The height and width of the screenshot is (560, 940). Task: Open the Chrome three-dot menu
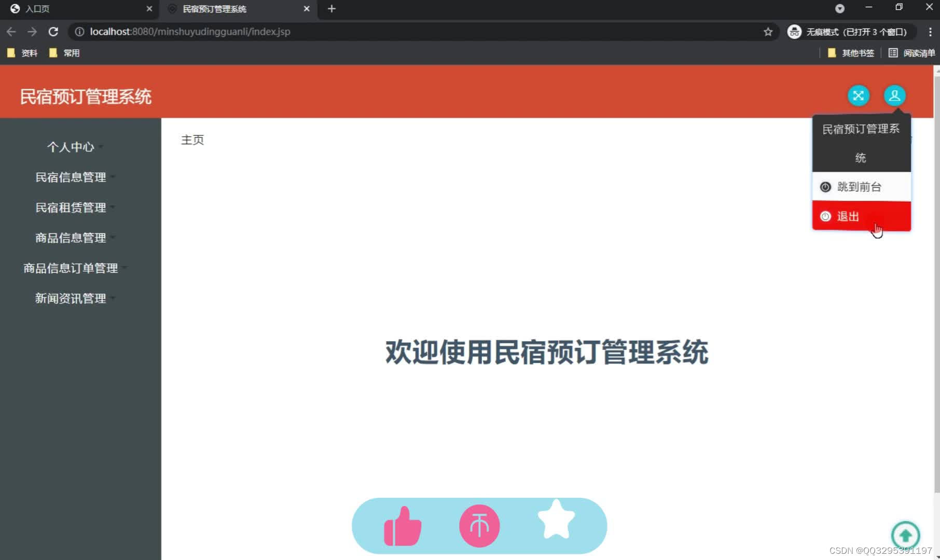pyautogui.click(x=930, y=32)
